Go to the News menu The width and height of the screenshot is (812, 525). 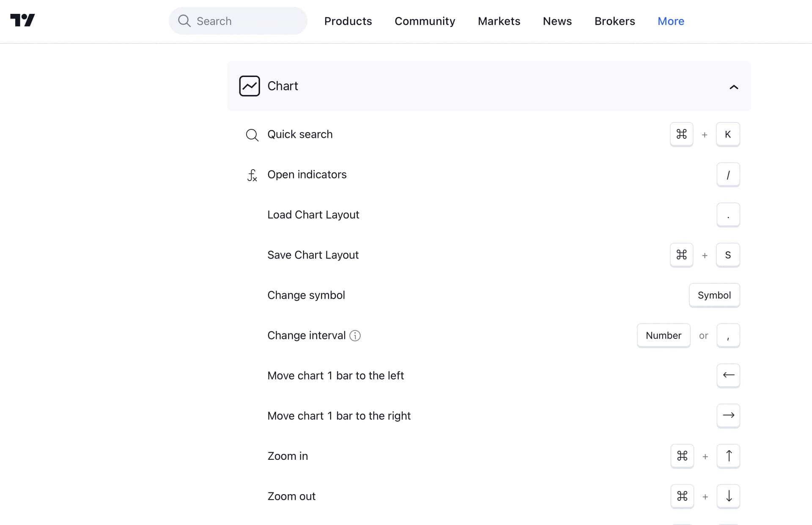click(557, 21)
